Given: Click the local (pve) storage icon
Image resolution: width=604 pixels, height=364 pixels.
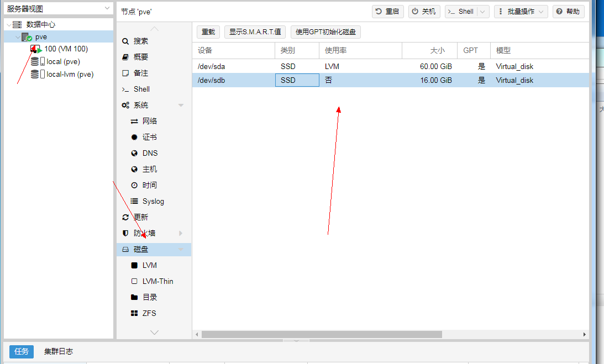Looking at the screenshot, I should click(38, 62).
